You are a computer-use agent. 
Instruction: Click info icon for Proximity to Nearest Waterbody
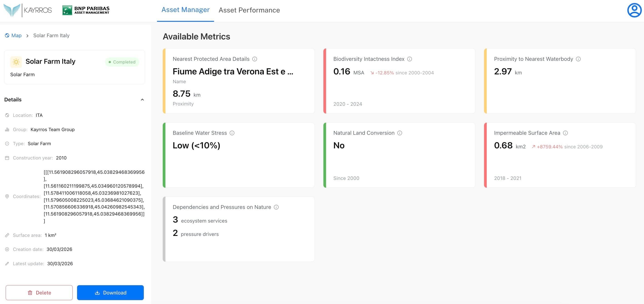click(x=578, y=59)
